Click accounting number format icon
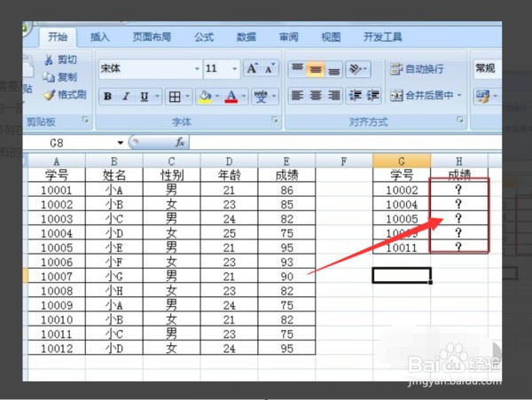Viewport: 532px width, 400px height. pos(482,97)
